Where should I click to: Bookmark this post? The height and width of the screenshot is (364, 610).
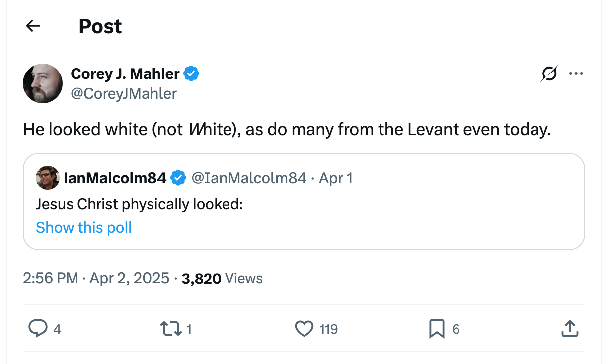(437, 329)
